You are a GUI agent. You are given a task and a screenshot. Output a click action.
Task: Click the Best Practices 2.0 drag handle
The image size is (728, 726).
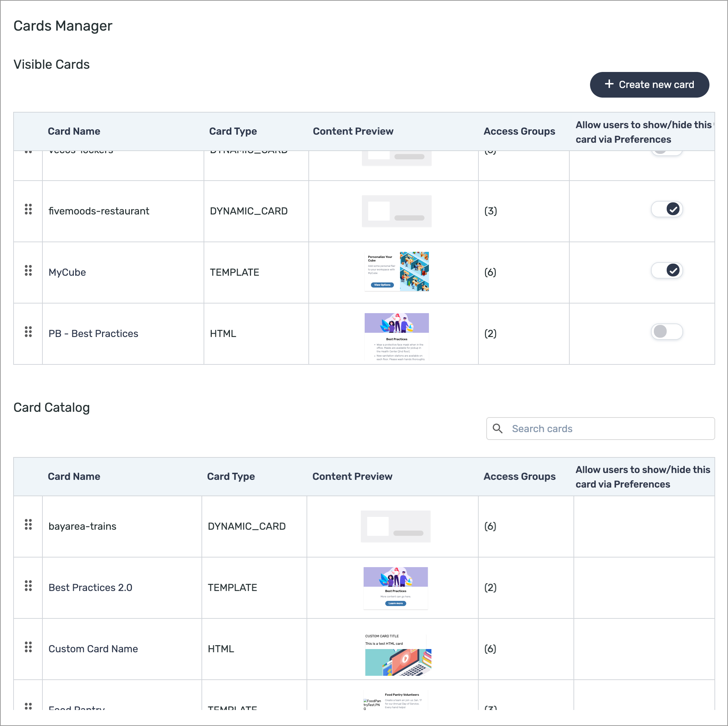point(28,586)
